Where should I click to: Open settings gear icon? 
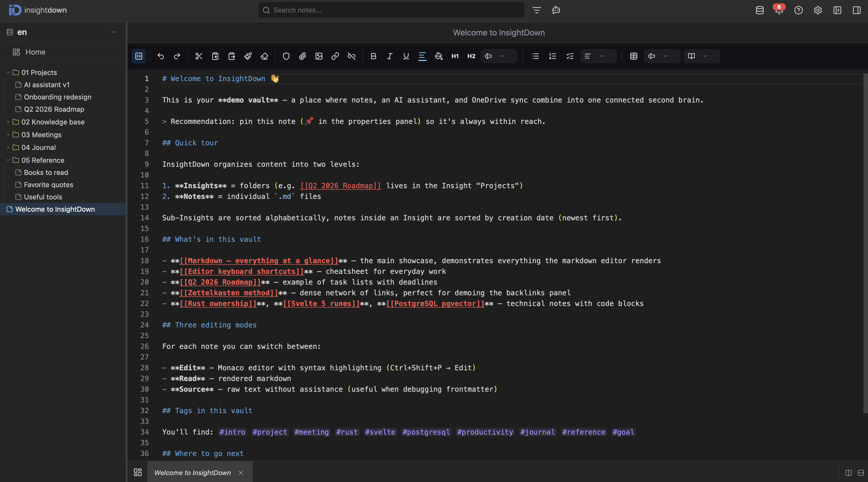tap(818, 10)
